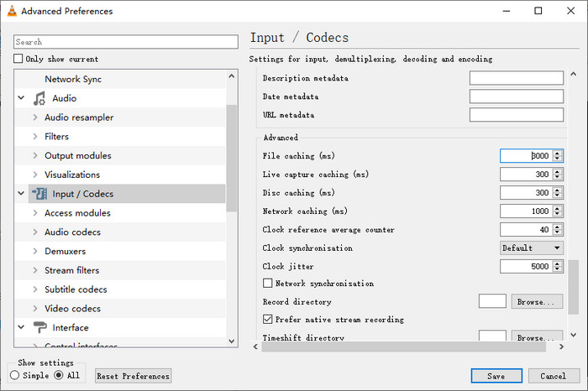Select Network Sync in the tree
This screenshot has height=391, width=588.
[x=73, y=79]
